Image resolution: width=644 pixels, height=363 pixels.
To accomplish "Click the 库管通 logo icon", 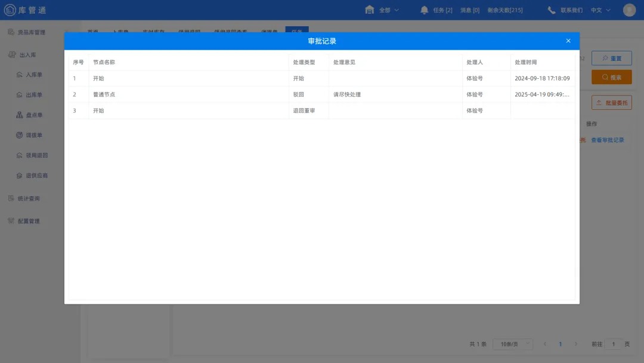I will 10,10.
